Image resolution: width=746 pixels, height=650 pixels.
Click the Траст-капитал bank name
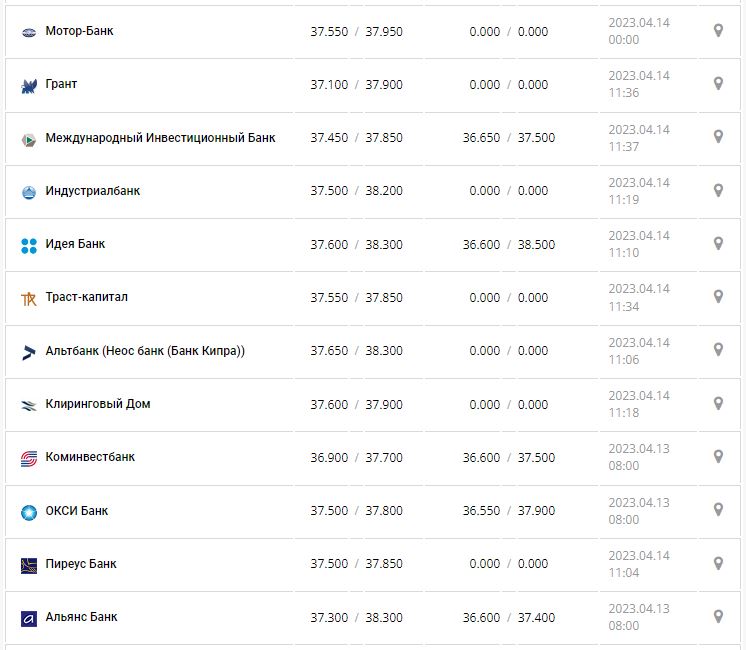pos(87,297)
